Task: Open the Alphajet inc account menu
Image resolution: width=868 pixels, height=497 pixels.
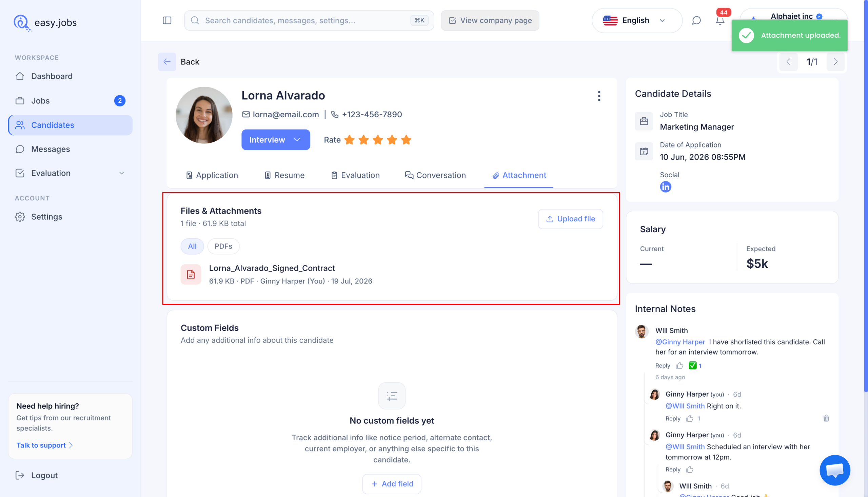Action: tap(793, 16)
